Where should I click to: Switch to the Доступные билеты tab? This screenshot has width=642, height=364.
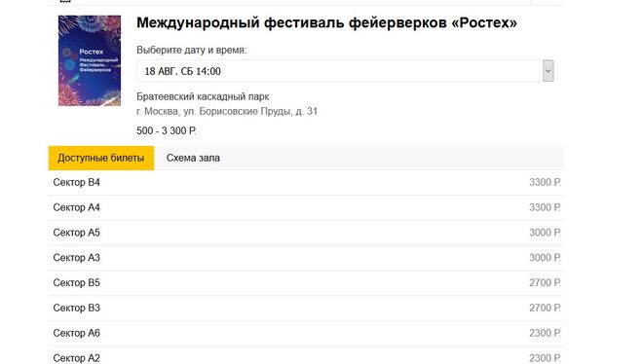pyautogui.click(x=101, y=158)
